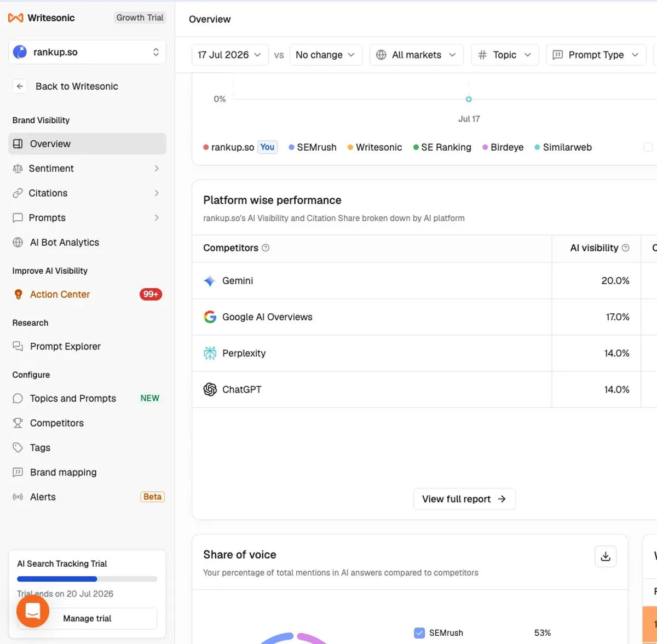Click the Manage trial button
Viewport: 657px width, 644px height.
(x=87, y=619)
